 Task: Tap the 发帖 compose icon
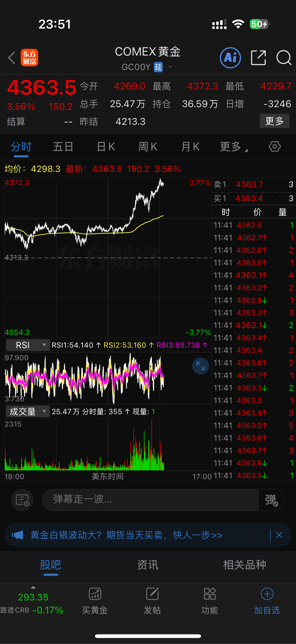click(x=152, y=594)
